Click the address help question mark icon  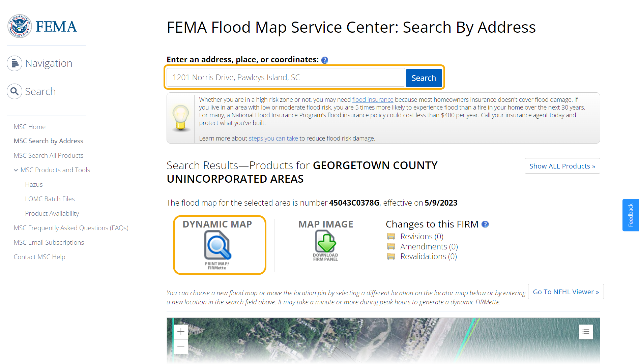pyautogui.click(x=325, y=60)
